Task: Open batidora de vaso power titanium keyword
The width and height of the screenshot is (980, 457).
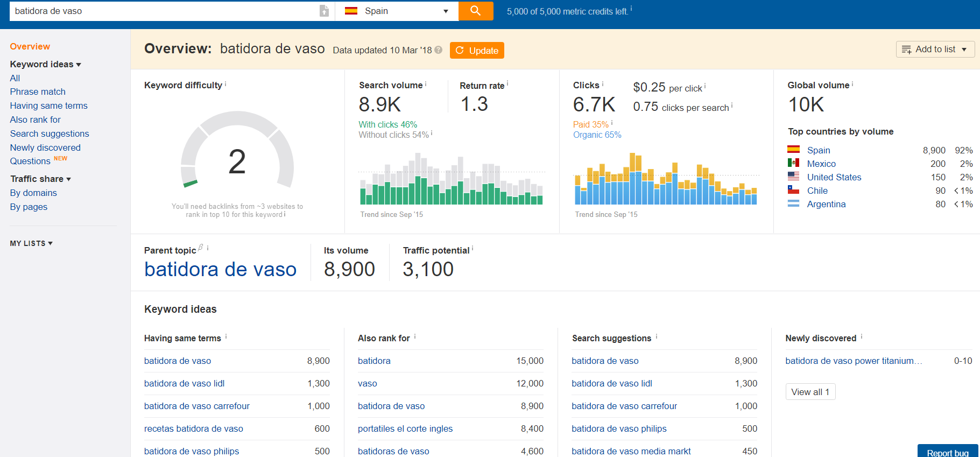Action: 854,361
